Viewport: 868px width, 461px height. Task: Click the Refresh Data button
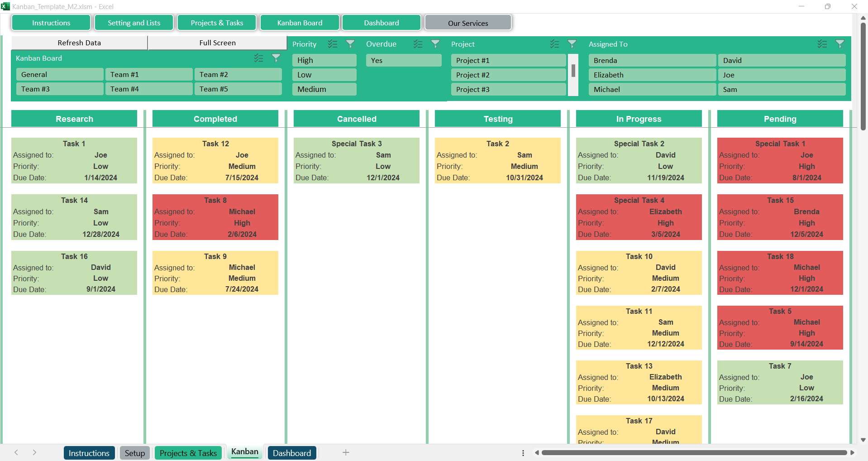pos(79,43)
